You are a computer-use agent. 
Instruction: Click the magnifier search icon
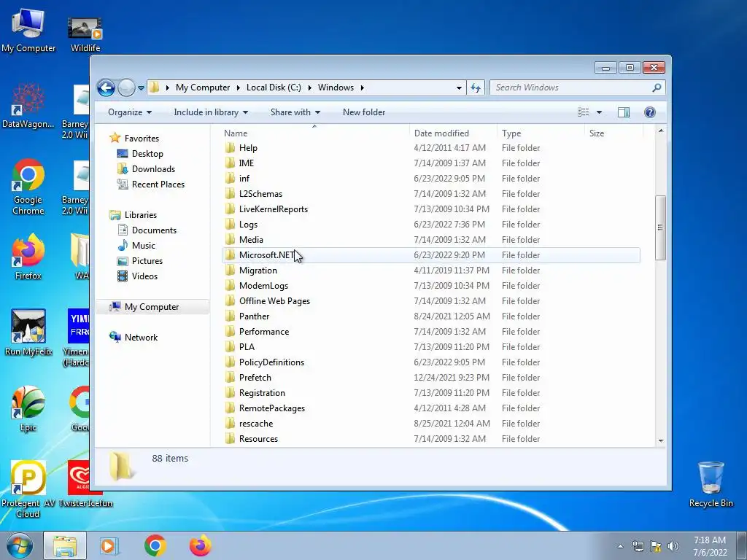click(657, 87)
